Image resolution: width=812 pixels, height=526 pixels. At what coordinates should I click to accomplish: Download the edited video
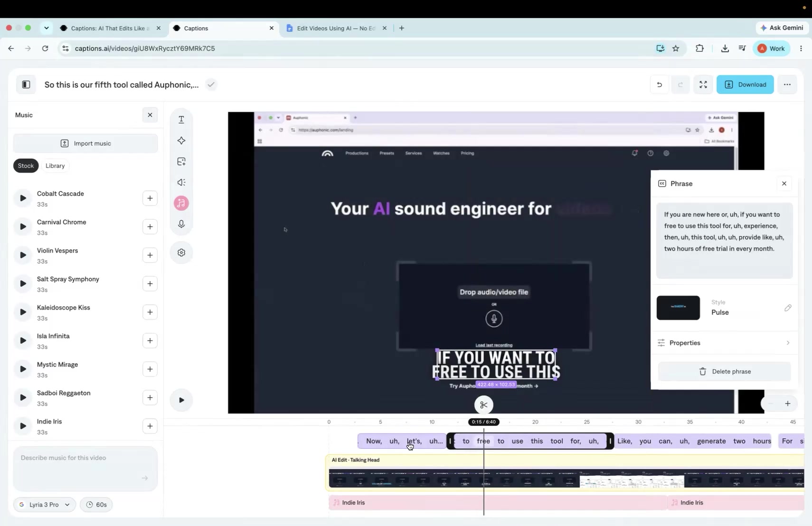pyautogui.click(x=745, y=85)
